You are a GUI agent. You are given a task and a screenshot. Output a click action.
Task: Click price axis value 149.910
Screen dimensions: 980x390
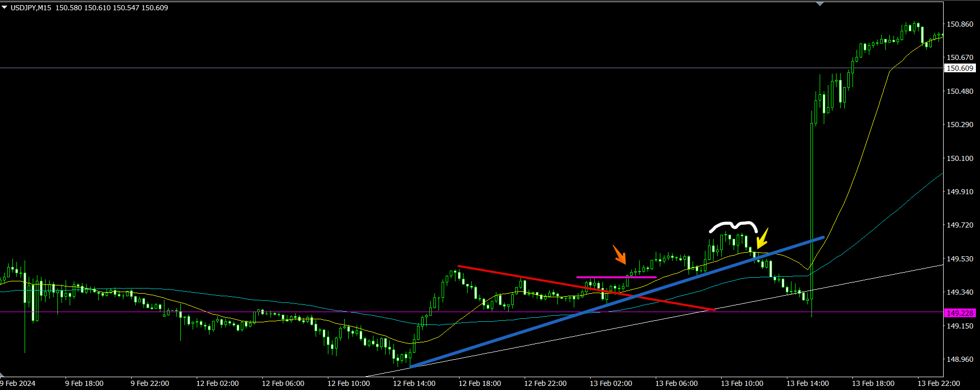(960, 192)
